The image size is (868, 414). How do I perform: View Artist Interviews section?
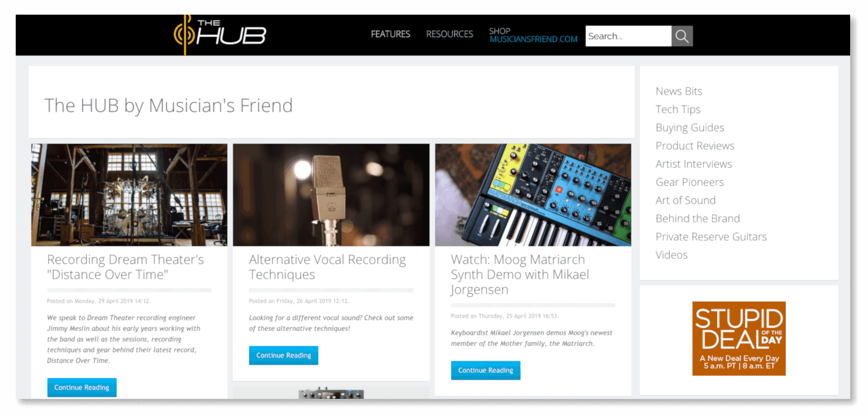(x=694, y=164)
